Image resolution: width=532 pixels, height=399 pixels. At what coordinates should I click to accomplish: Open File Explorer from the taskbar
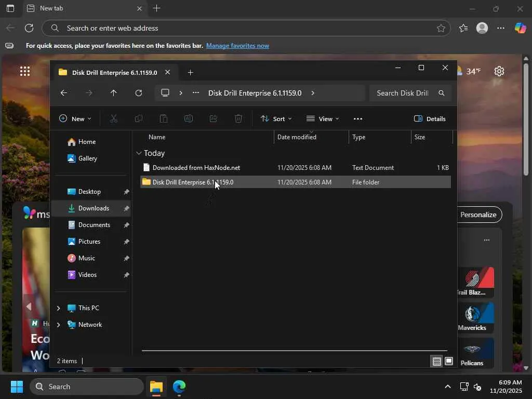[156, 387]
